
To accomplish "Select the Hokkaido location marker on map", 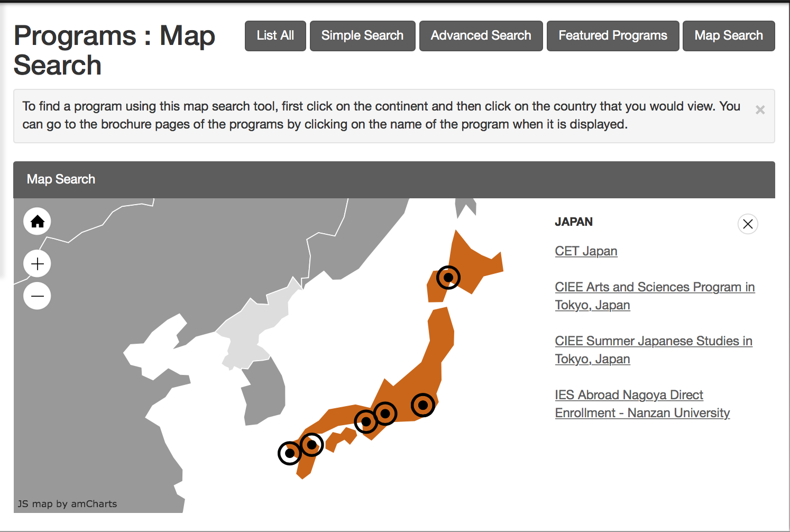I will click(448, 277).
